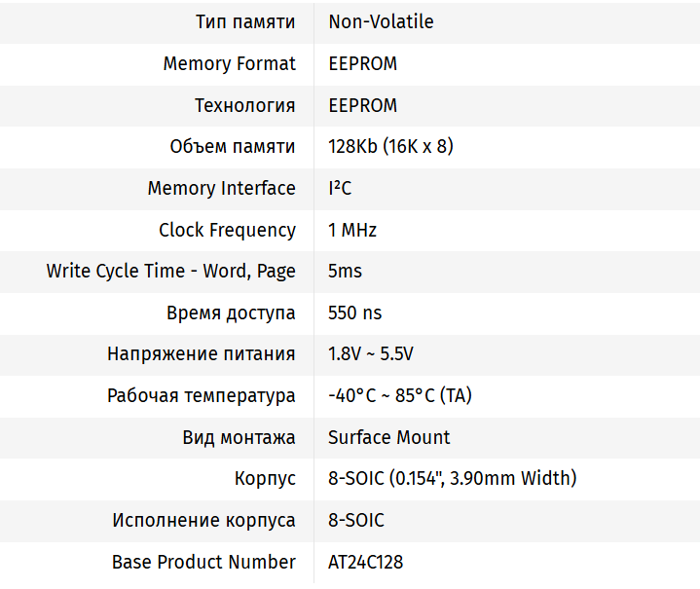Click the Напряжение питания label
Image resolution: width=700 pixels, height=589 pixels.
click(x=201, y=353)
